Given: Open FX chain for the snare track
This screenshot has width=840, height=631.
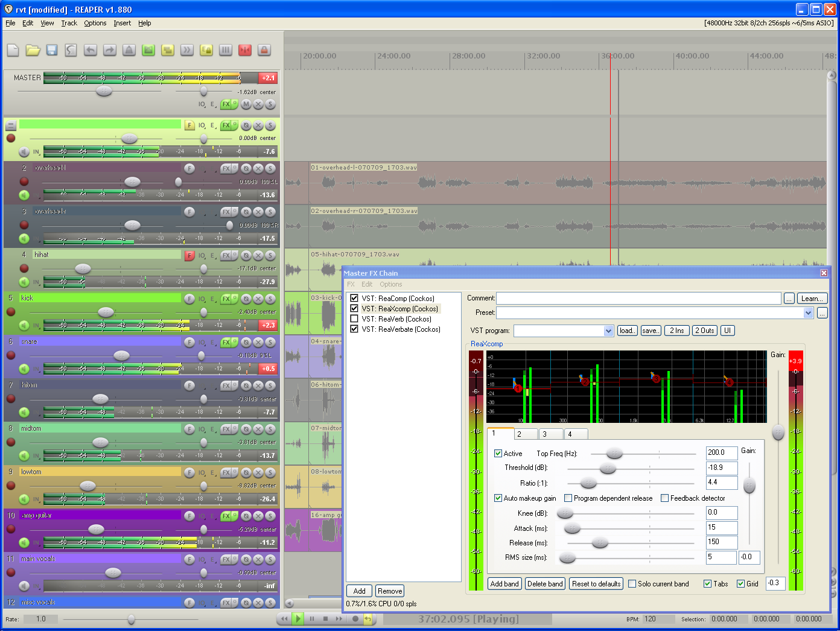Looking at the screenshot, I should point(226,342).
